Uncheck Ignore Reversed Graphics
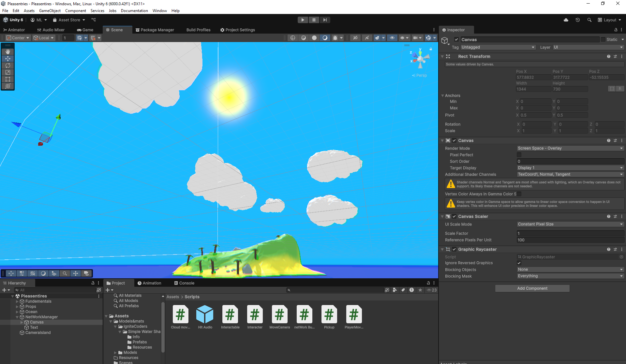626x364 pixels. click(519, 263)
